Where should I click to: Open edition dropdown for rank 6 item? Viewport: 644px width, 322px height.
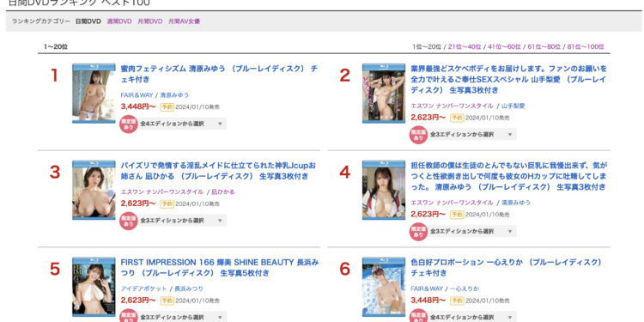472,318
